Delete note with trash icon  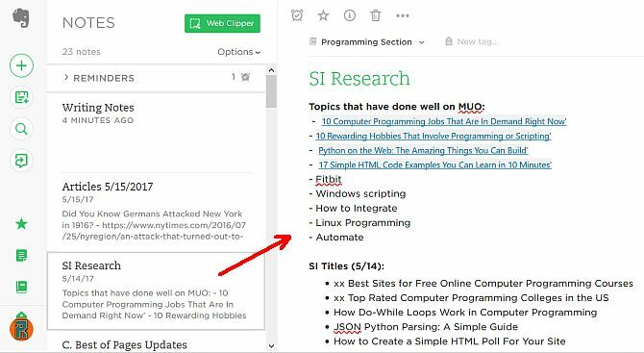click(376, 15)
